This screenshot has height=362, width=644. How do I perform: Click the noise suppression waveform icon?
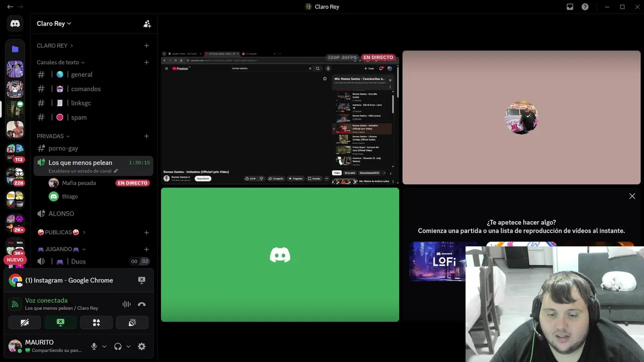click(x=126, y=304)
